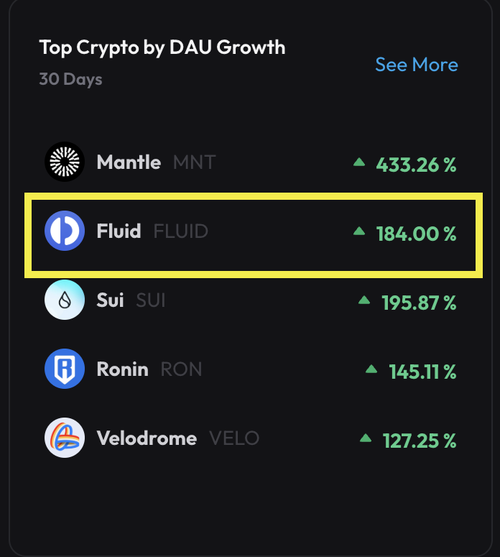Click the 127.25 % growth value

pos(419,441)
